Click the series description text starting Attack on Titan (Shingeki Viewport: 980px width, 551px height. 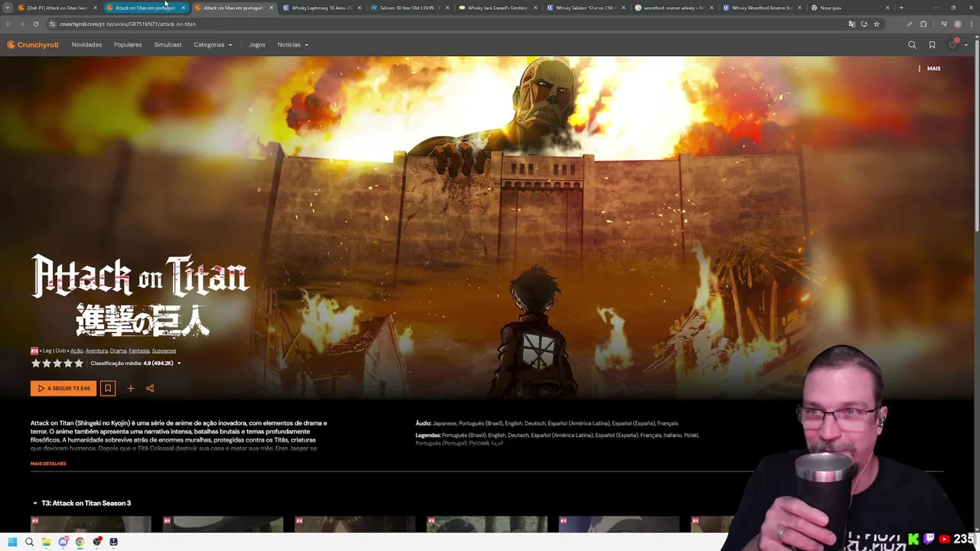coord(179,435)
